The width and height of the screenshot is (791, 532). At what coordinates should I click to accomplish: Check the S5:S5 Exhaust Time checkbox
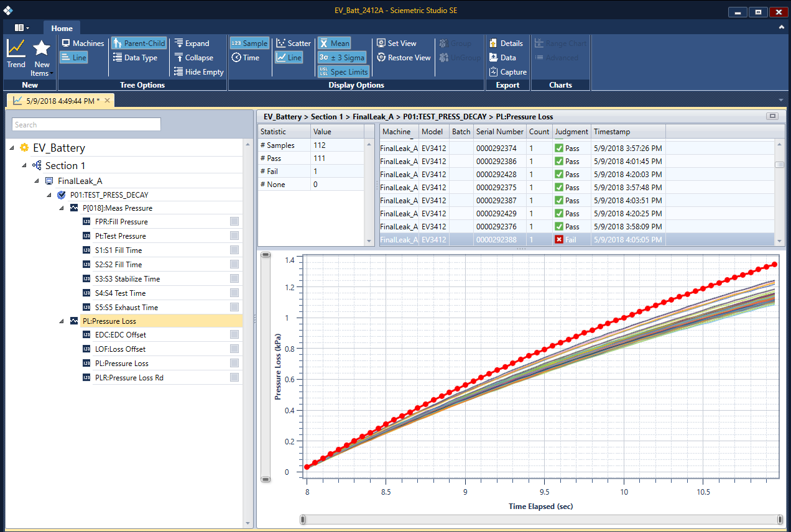click(234, 307)
